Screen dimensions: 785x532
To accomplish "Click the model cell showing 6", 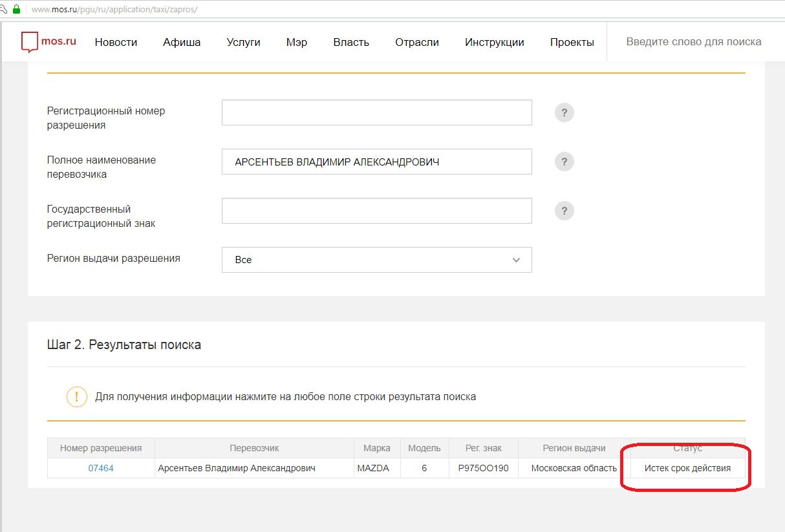I will 424,468.
